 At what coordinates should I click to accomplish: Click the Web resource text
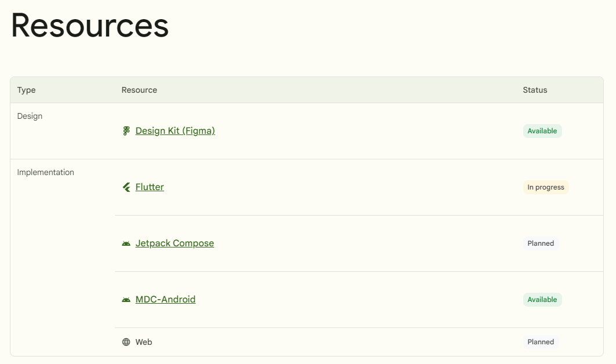click(144, 342)
